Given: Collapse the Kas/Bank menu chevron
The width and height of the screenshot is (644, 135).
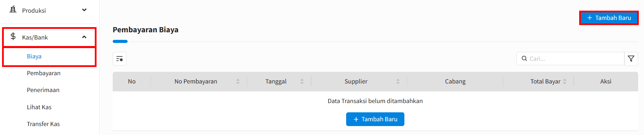Looking at the screenshot, I should 84,37.
